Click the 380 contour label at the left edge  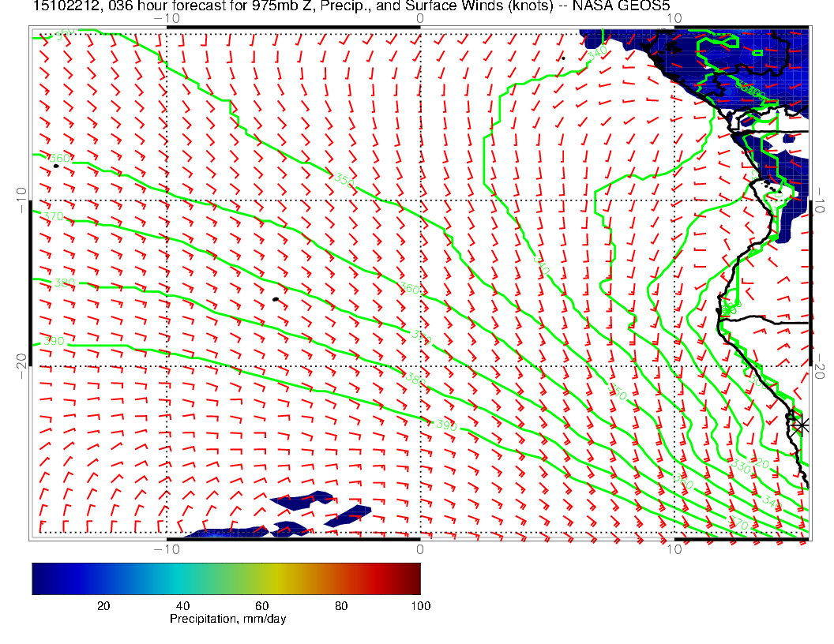64,283
